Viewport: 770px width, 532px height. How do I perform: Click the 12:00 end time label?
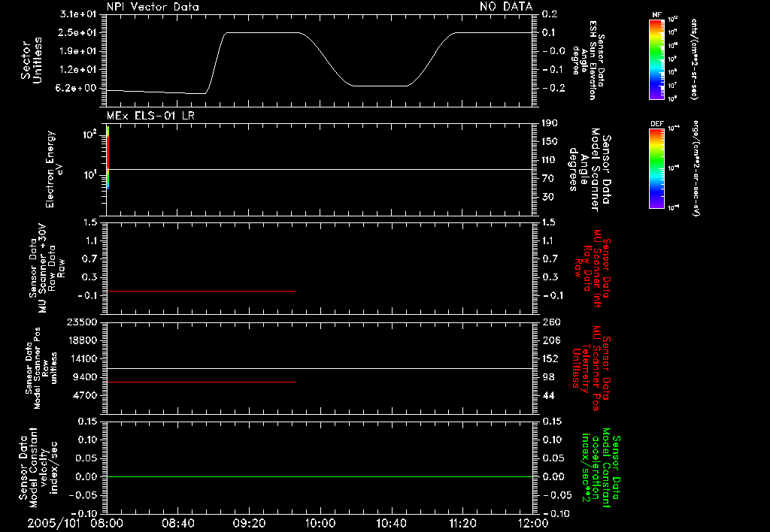pos(533,523)
